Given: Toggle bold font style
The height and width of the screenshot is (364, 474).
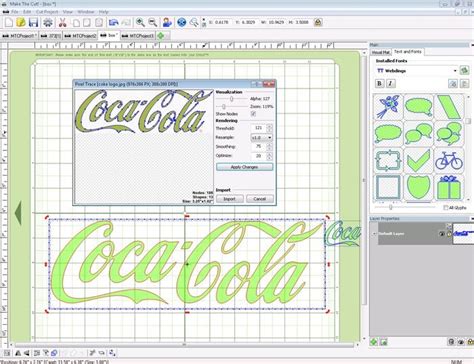Looking at the screenshot, I should 379,83.
